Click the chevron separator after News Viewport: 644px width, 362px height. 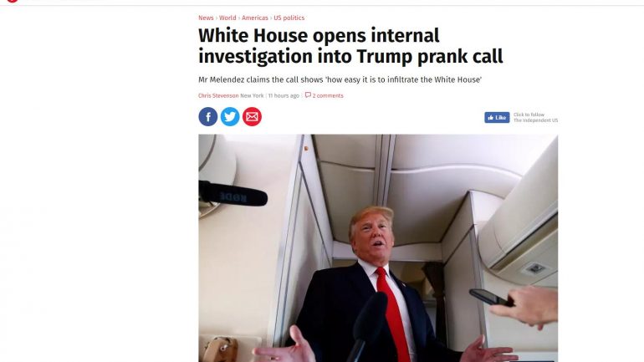(217, 18)
